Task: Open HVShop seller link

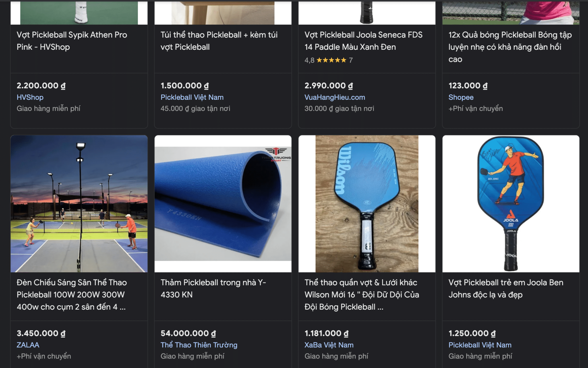Action: (30, 97)
